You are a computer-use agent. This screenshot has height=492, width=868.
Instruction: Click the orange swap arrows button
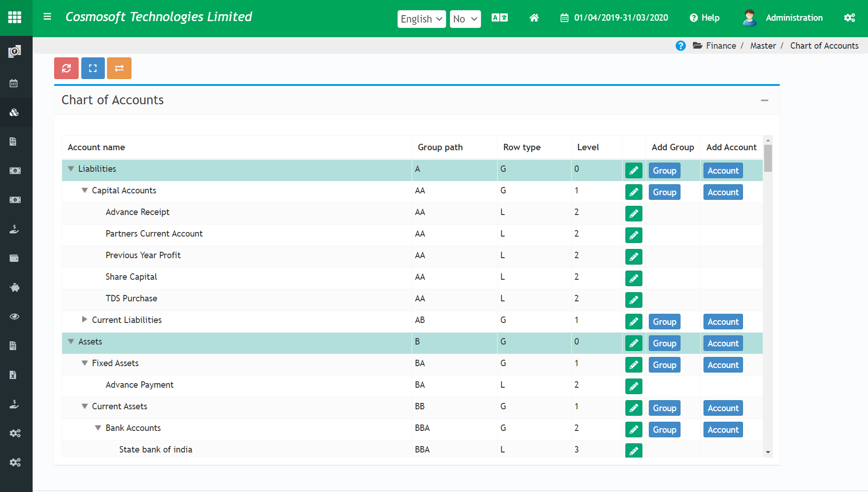[119, 68]
